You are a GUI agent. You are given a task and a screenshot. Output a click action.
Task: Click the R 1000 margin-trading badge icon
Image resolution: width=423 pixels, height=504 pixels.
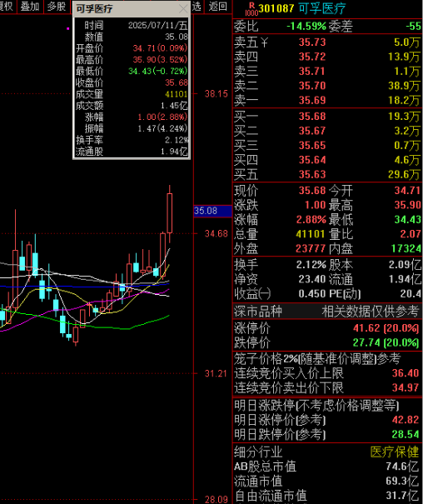point(251,9)
